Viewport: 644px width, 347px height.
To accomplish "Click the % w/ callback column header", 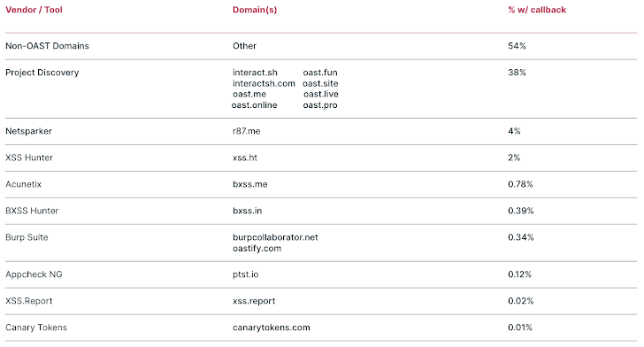I will tap(537, 10).
